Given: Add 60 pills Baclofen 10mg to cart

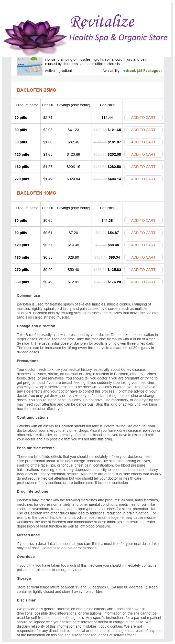Looking at the screenshot, I should click(143, 220).
